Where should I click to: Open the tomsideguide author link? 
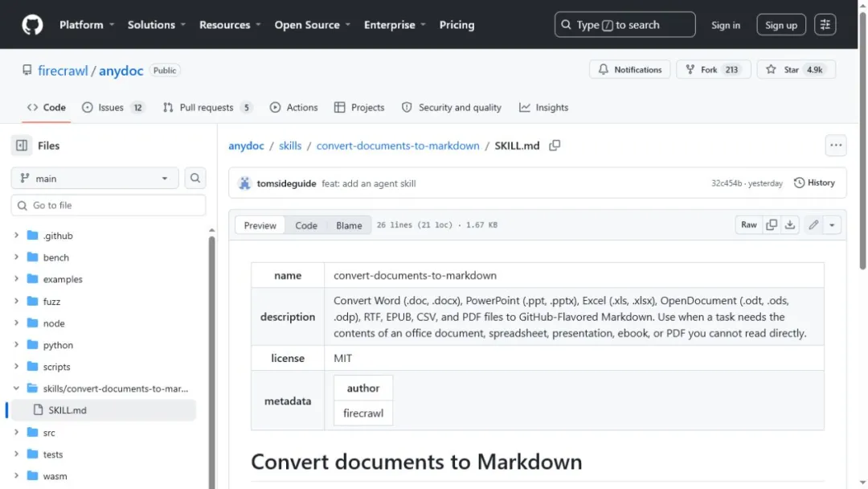286,183
